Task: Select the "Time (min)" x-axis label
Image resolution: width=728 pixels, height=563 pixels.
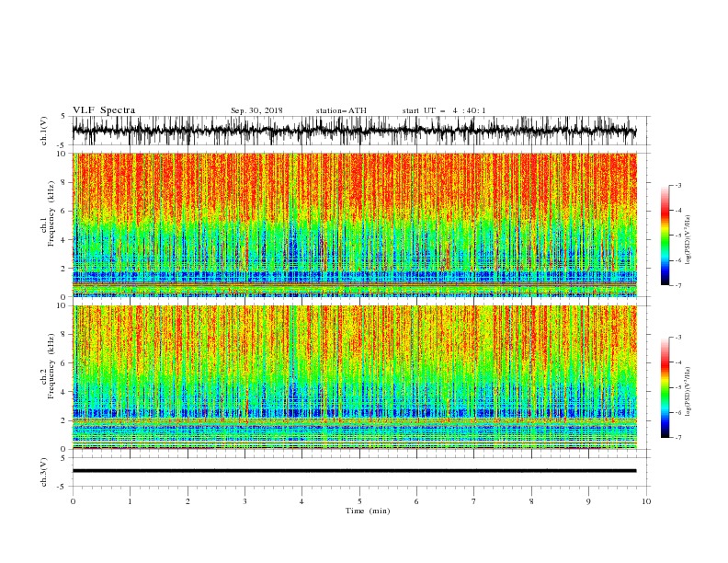Action: [368, 511]
